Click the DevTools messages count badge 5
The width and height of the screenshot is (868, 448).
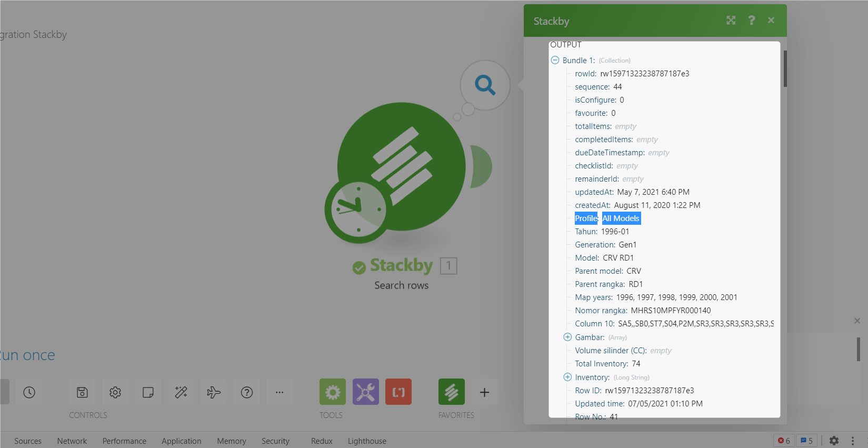coord(807,441)
